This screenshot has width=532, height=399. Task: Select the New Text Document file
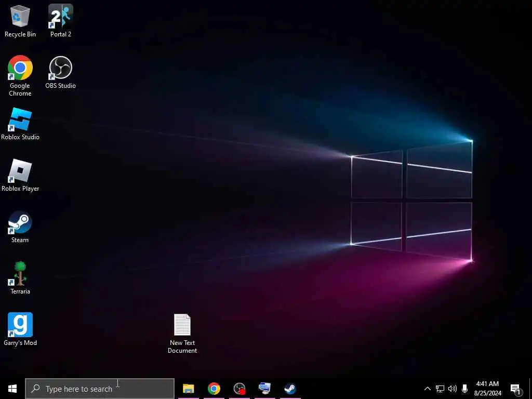point(182,334)
